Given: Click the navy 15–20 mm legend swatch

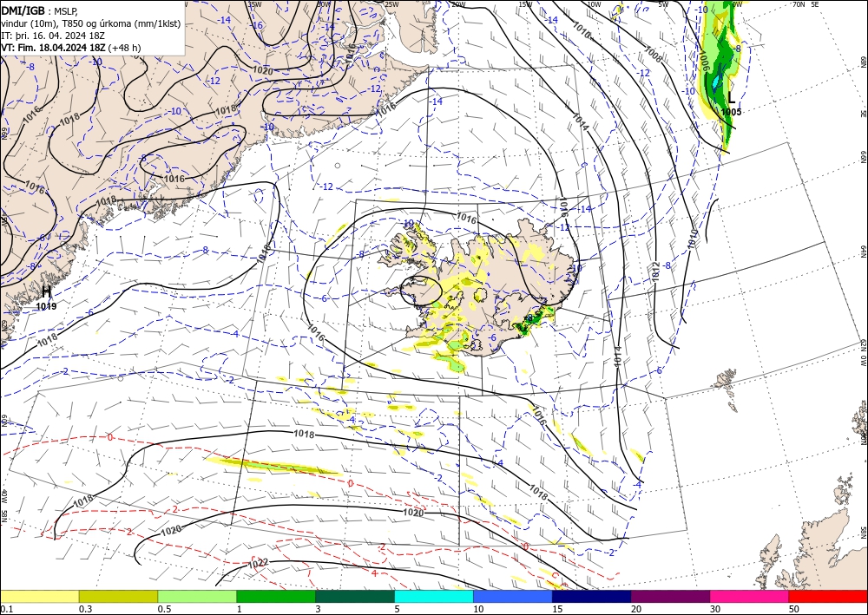Looking at the screenshot, I should click(592, 596).
